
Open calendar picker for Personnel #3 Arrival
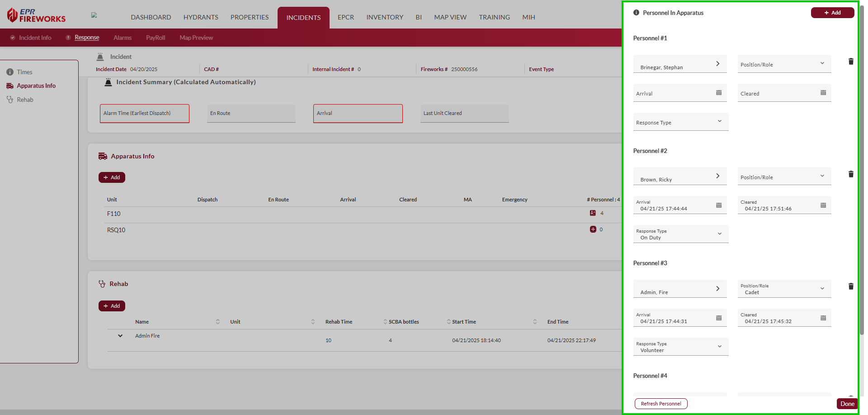tap(718, 318)
